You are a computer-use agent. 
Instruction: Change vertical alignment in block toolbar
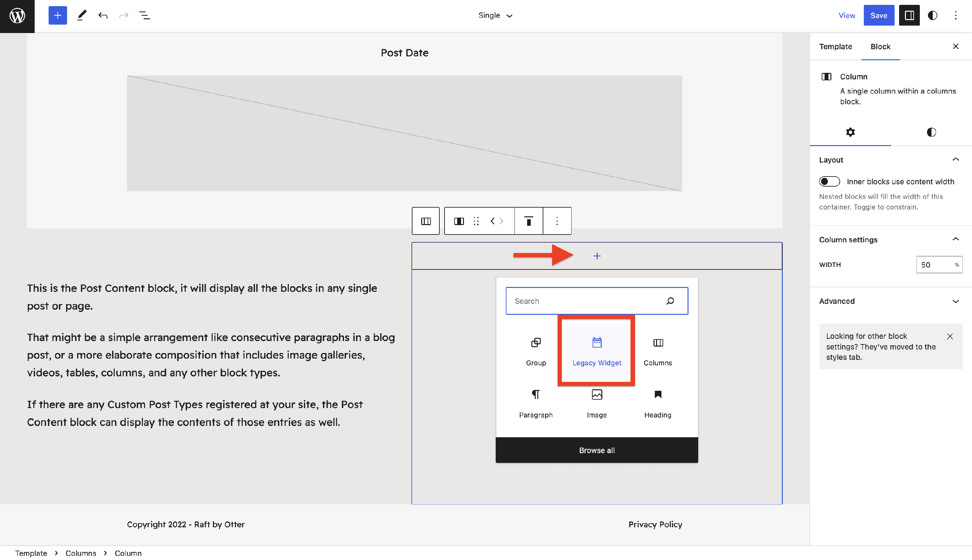(x=528, y=221)
